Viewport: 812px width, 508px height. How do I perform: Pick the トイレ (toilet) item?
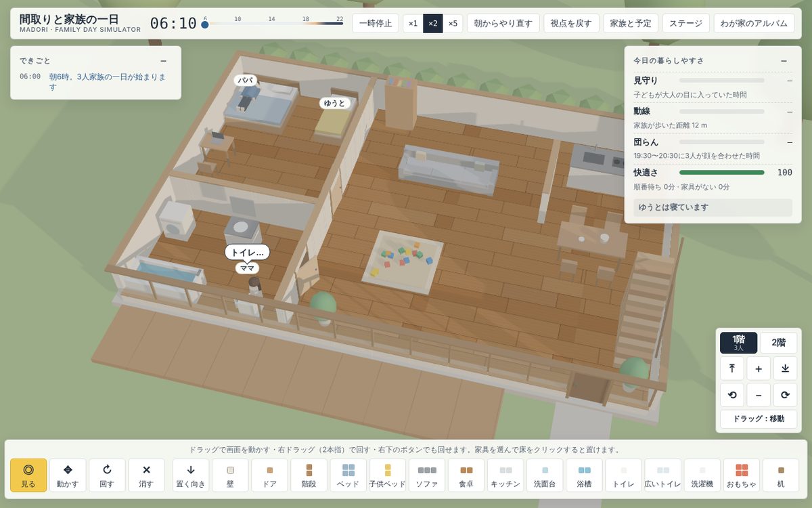(x=623, y=475)
